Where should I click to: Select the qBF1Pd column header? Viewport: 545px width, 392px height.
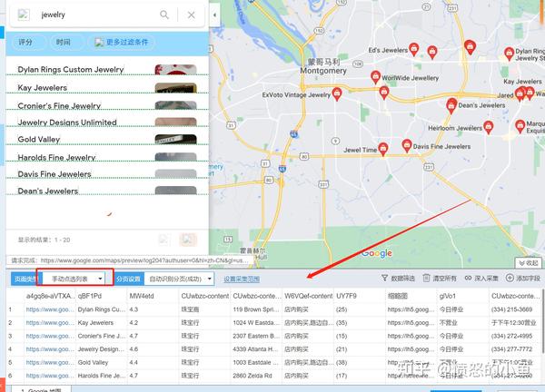[102, 296]
